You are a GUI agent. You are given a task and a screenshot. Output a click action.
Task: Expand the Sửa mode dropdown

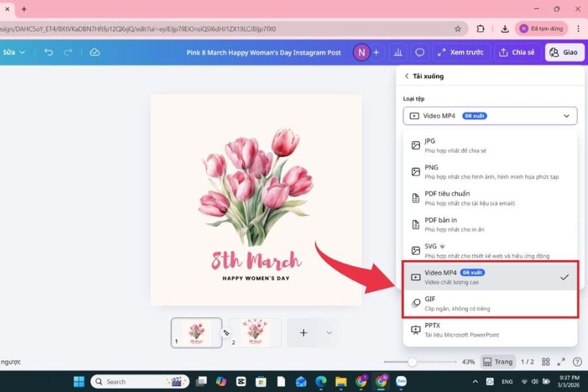pos(14,52)
